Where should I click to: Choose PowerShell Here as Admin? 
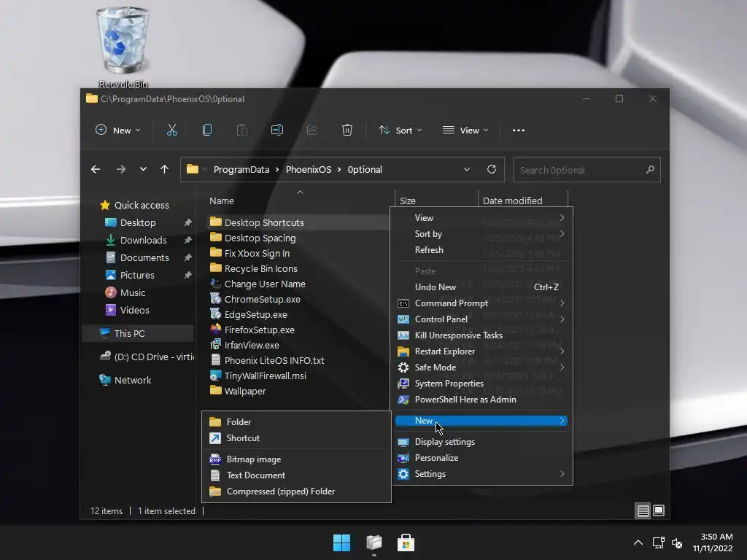(x=481, y=399)
